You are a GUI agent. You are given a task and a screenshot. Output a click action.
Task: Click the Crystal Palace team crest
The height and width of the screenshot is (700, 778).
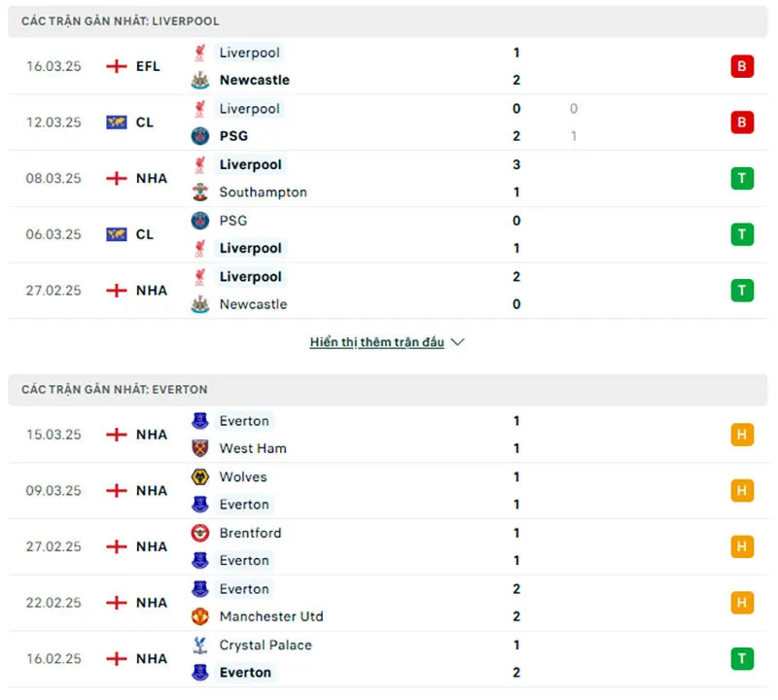pos(200,645)
